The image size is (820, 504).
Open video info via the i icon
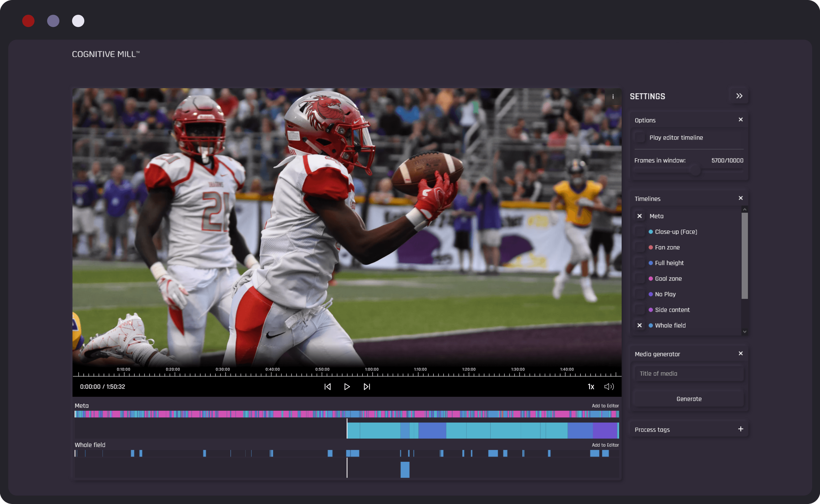[x=613, y=97]
